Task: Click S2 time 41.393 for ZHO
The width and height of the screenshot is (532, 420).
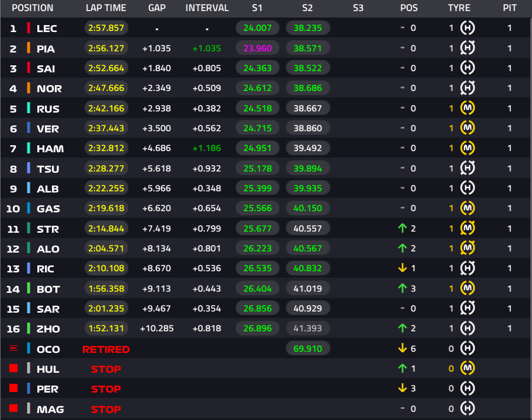Action: [x=308, y=328]
